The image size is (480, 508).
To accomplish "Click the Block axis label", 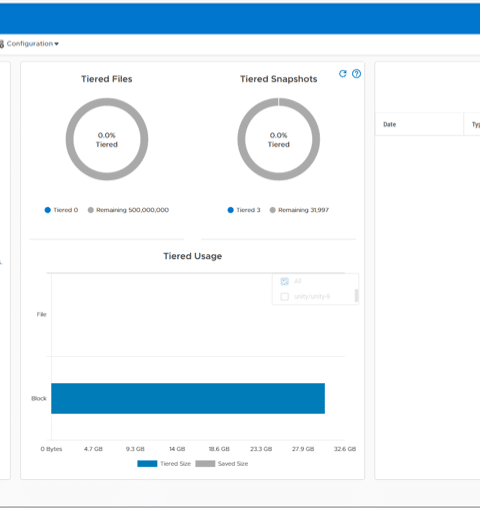I will tap(39, 398).
